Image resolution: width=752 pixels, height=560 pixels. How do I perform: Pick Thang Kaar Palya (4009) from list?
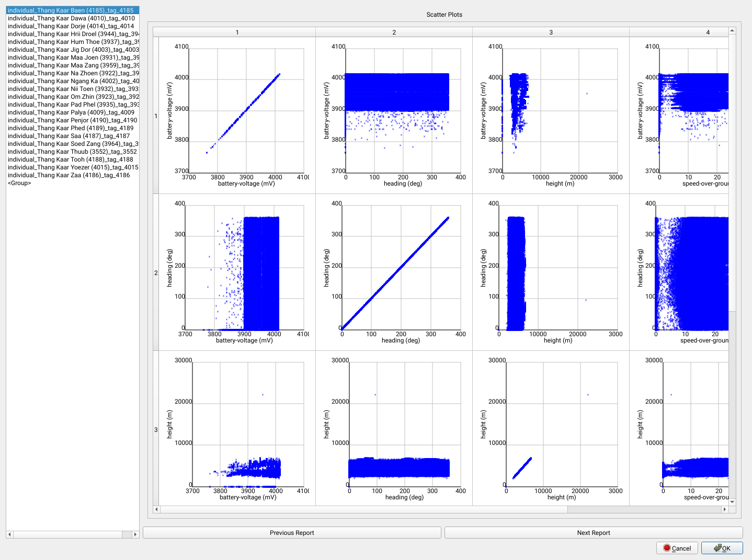(71, 112)
